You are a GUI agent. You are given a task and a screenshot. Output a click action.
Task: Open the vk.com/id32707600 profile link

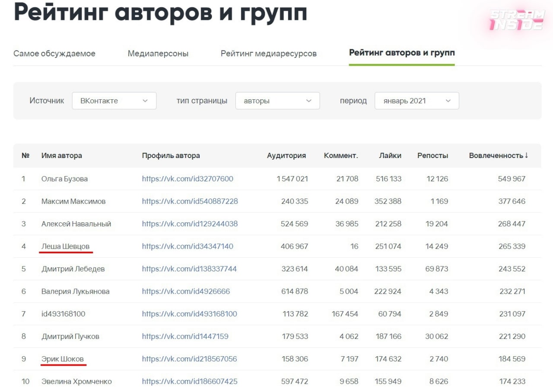click(x=188, y=179)
